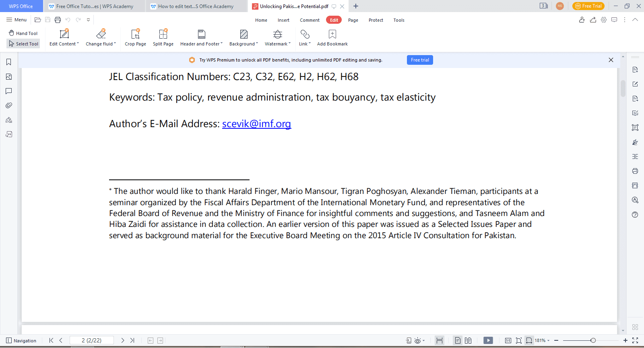Click the Split Page tool
The image size is (644, 348).
(163, 38)
